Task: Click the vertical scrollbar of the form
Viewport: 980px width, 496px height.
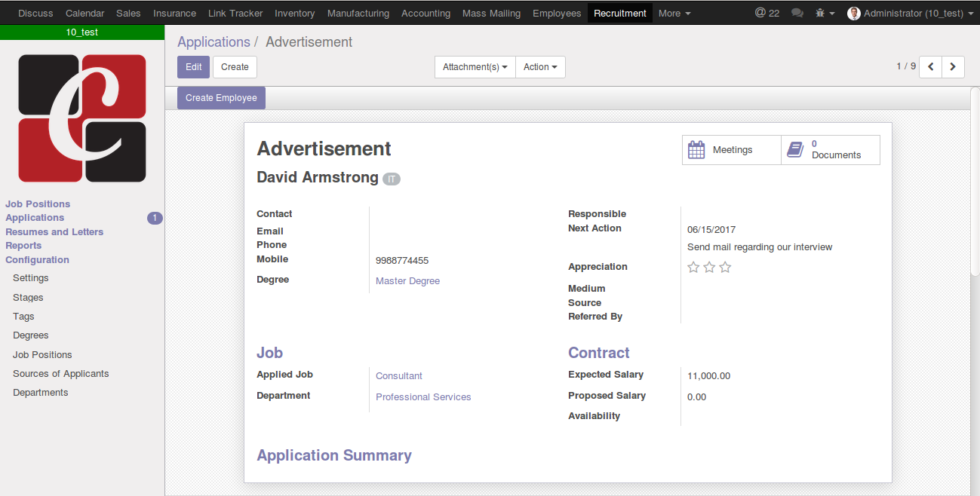Action: point(975,181)
